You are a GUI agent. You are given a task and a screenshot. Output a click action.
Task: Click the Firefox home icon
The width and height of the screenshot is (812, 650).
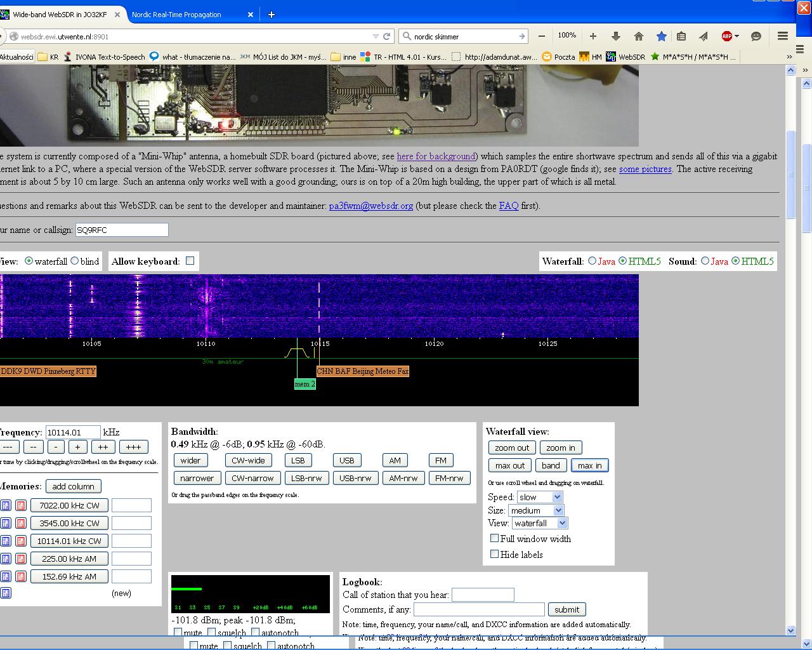(639, 36)
